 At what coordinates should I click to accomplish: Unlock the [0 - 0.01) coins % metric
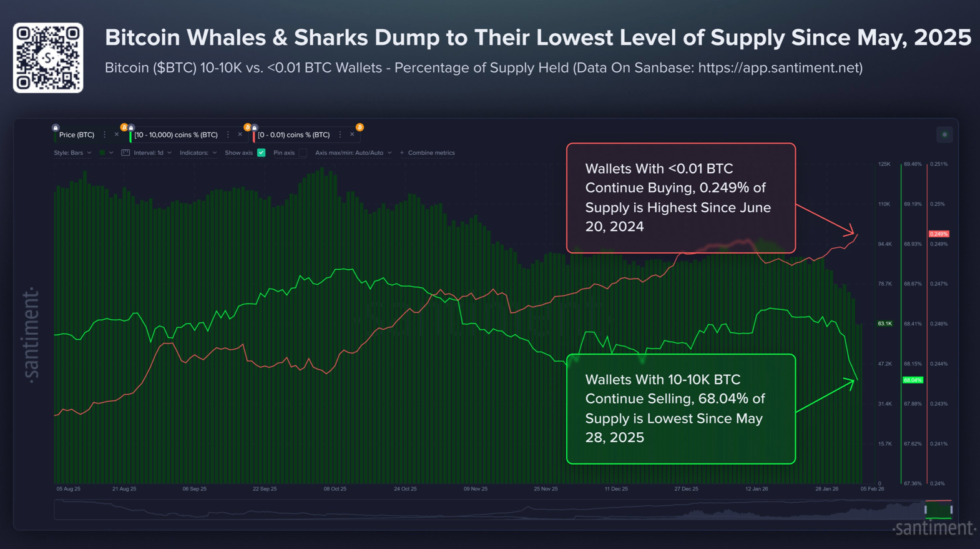coord(254,127)
